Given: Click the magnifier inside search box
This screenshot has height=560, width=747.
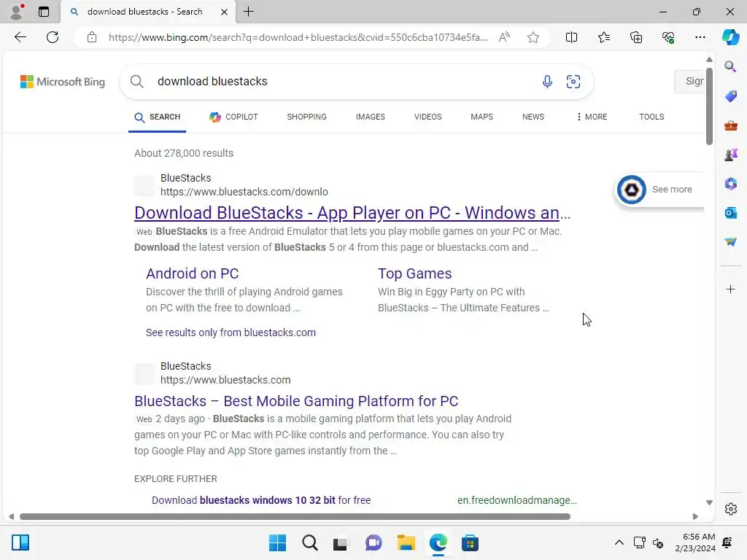Looking at the screenshot, I should coord(136,82).
